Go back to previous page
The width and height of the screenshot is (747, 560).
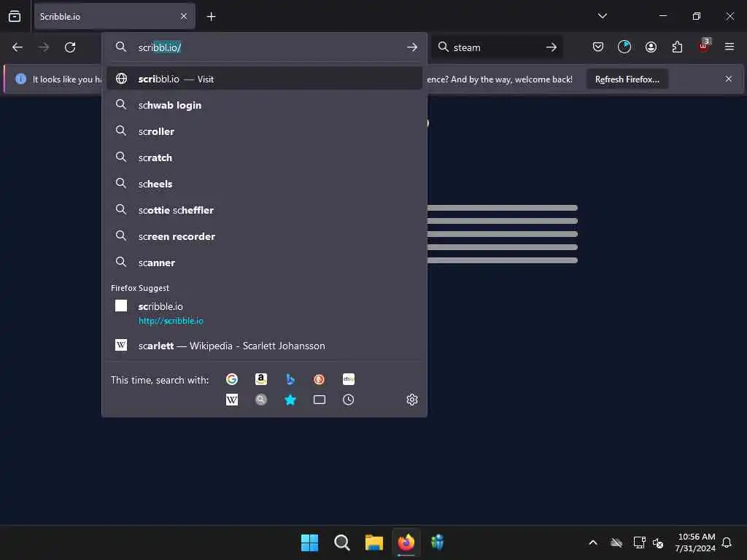coord(18,47)
